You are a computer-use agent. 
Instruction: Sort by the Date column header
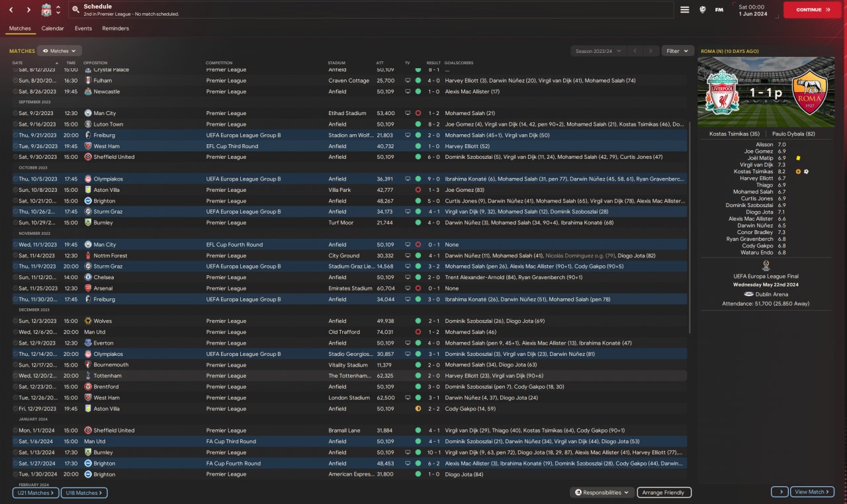tap(17, 63)
